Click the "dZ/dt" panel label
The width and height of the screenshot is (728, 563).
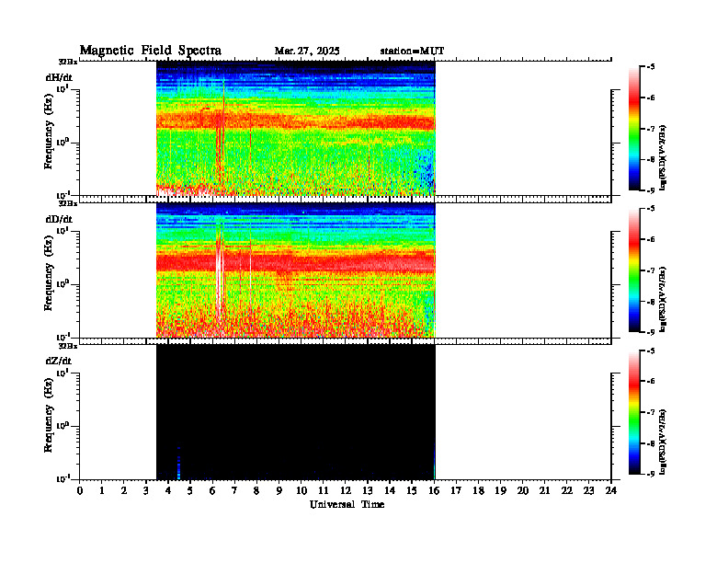click(59, 361)
